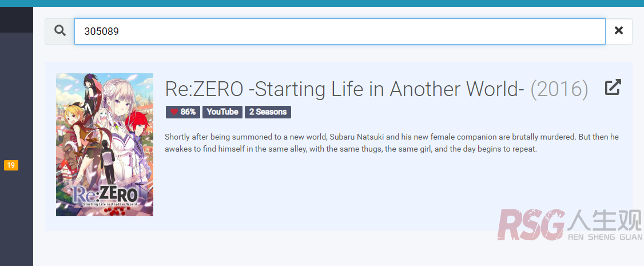Click the magnifying glass search icon
644x266 pixels.
[x=60, y=31]
